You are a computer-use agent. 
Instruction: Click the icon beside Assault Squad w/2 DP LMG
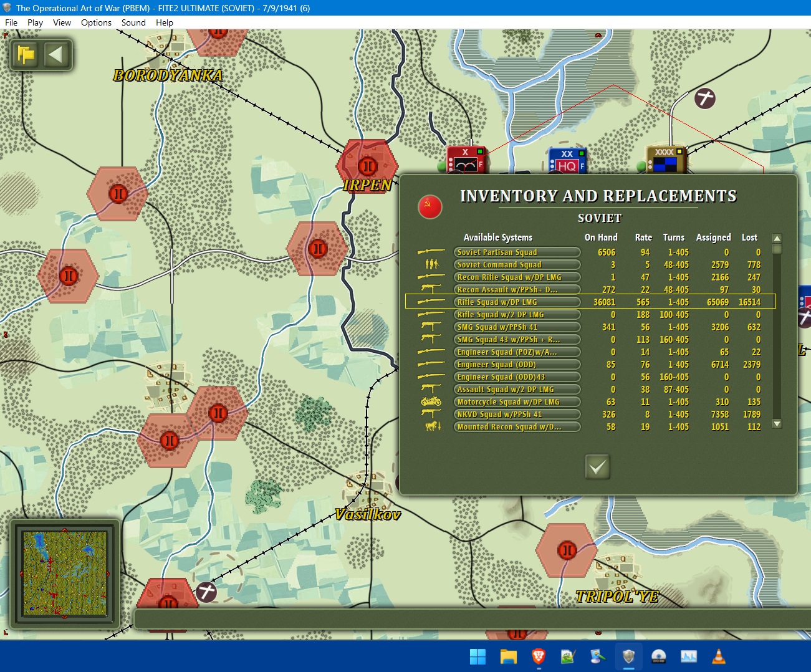point(431,389)
